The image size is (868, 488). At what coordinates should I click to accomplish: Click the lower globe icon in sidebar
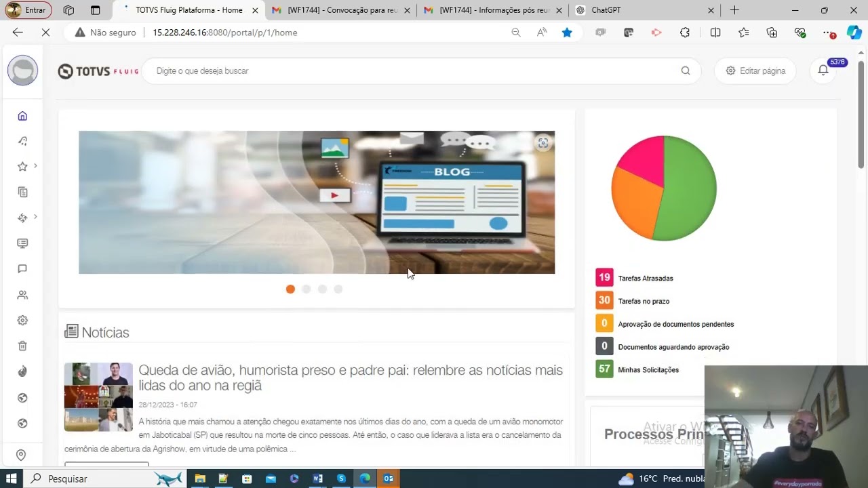(x=22, y=424)
